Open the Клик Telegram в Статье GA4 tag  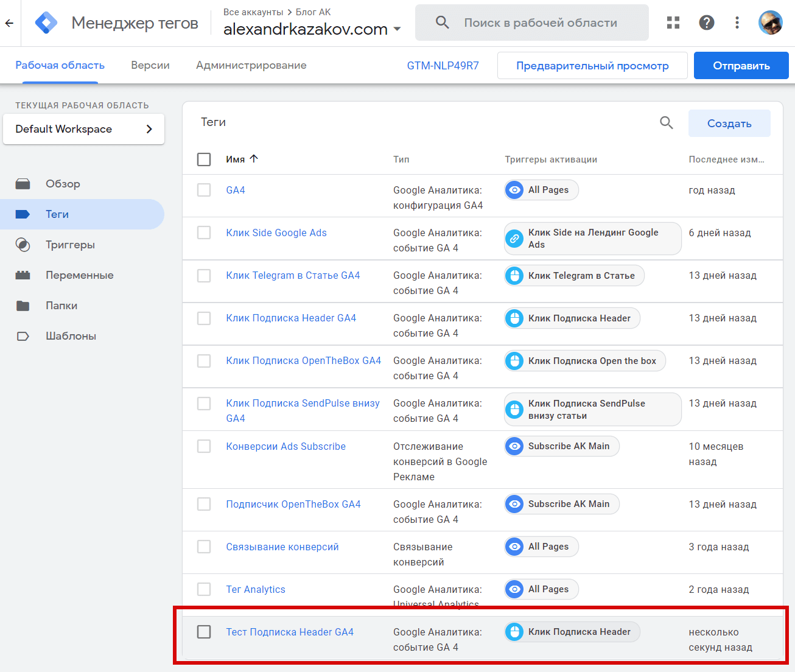(293, 275)
